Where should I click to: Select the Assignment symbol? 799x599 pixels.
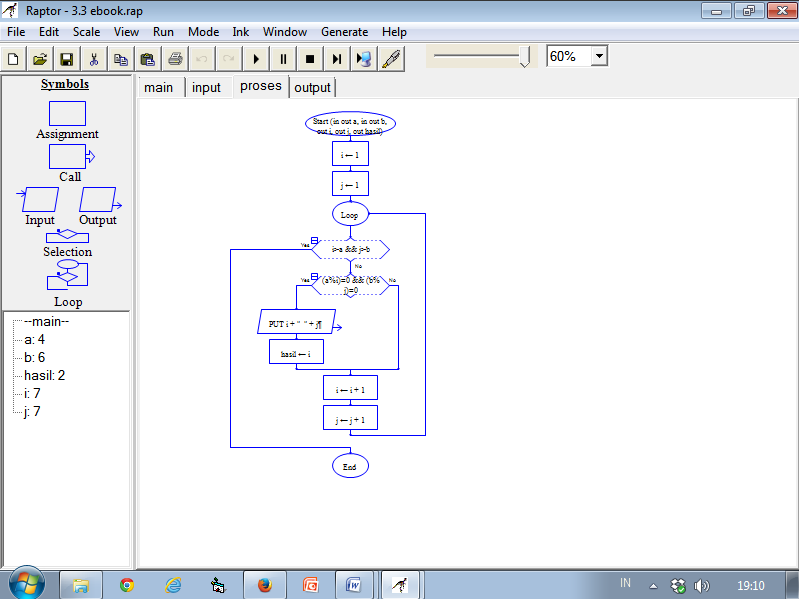[x=67, y=113]
